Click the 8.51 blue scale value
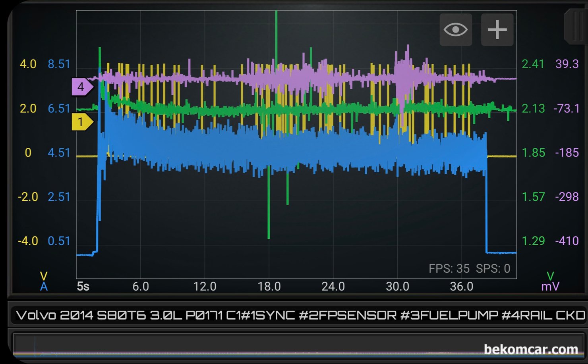The image size is (588, 364). [x=59, y=64]
